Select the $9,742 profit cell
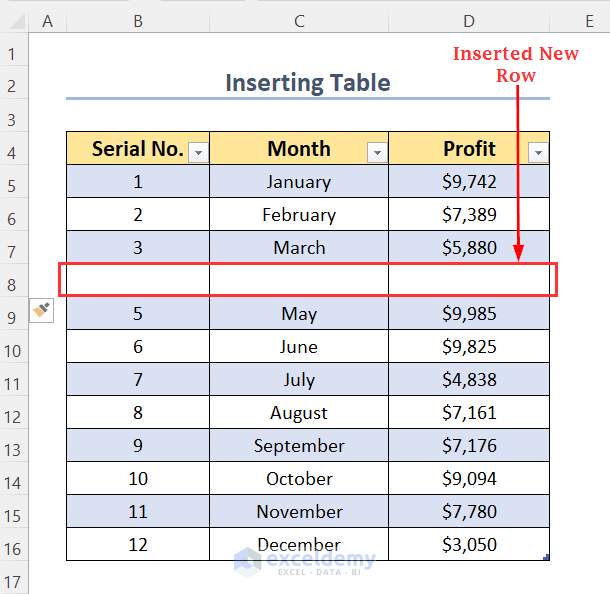Viewport: 610px width, 594px height. pos(469,182)
